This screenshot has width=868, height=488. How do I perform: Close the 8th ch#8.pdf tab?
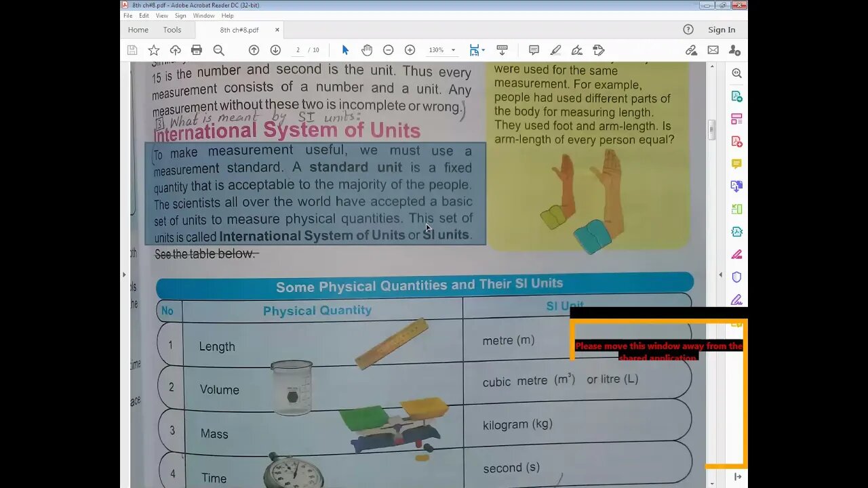(x=277, y=30)
